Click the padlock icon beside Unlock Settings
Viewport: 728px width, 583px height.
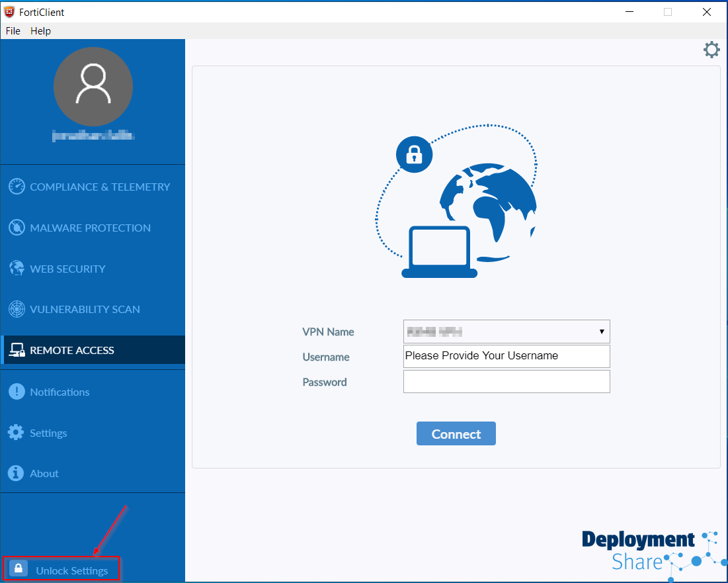[19, 569]
